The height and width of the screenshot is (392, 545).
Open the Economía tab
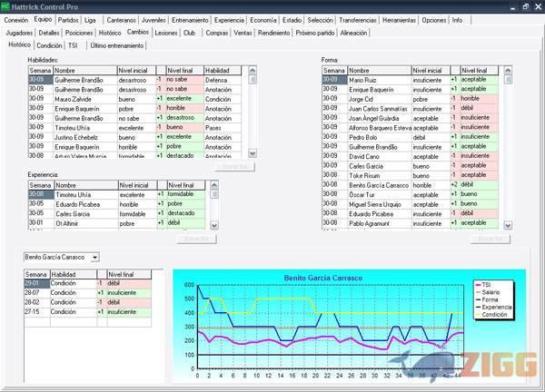(x=298, y=19)
